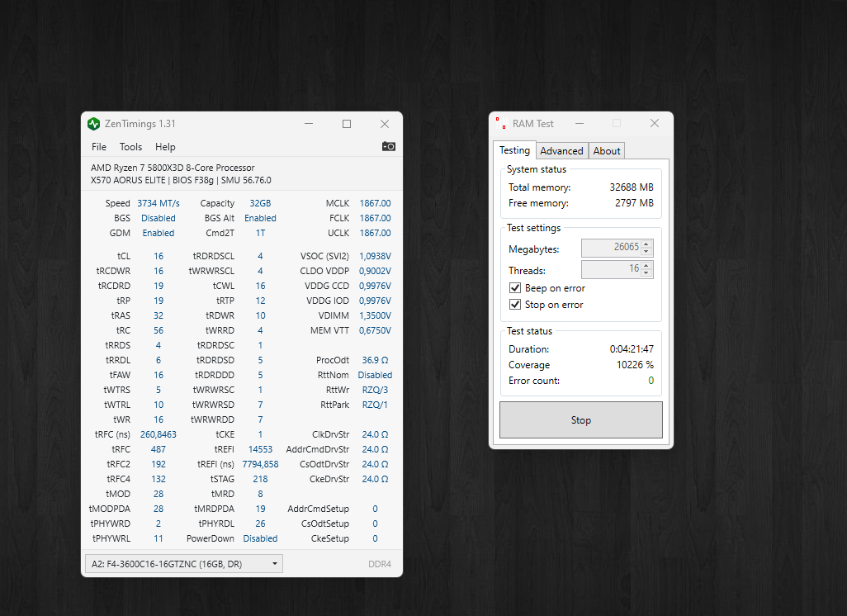The width and height of the screenshot is (847, 616).
Task: Click the ProcOdt value 36.9 Ω
Action: tap(375, 360)
